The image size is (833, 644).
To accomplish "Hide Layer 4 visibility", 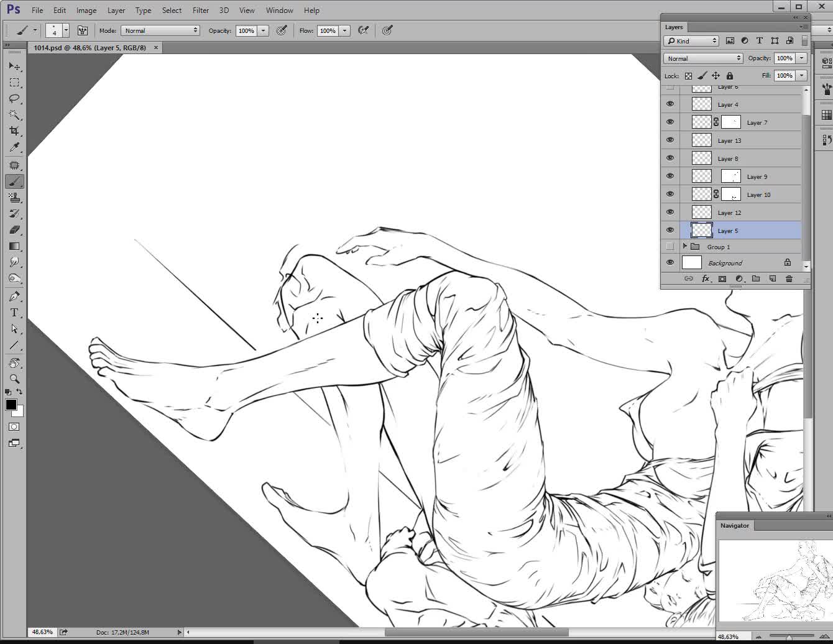I will (x=670, y=104).
